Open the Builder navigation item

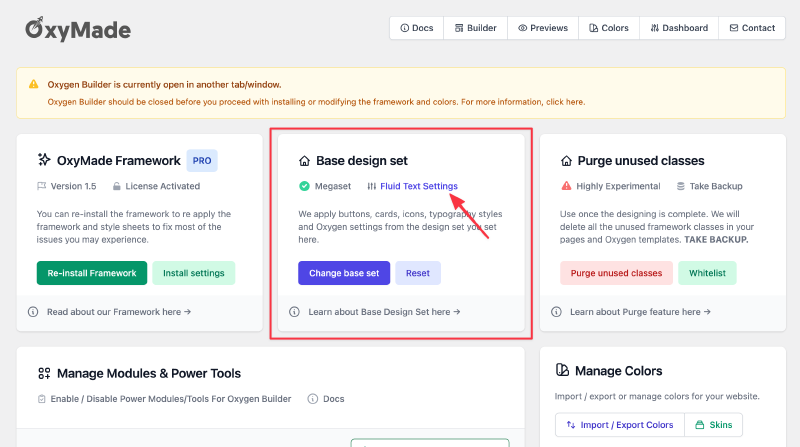click(x=475, y=28)
